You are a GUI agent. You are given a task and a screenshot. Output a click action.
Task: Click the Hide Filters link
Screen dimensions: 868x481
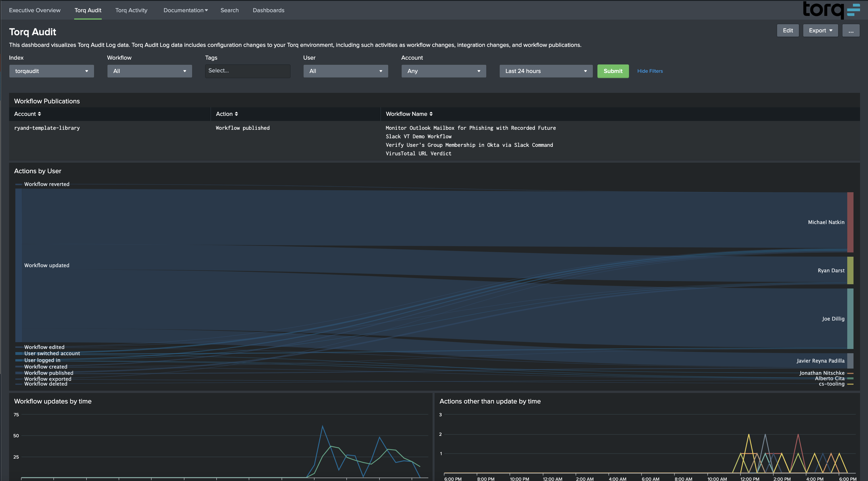click(650, 71)
